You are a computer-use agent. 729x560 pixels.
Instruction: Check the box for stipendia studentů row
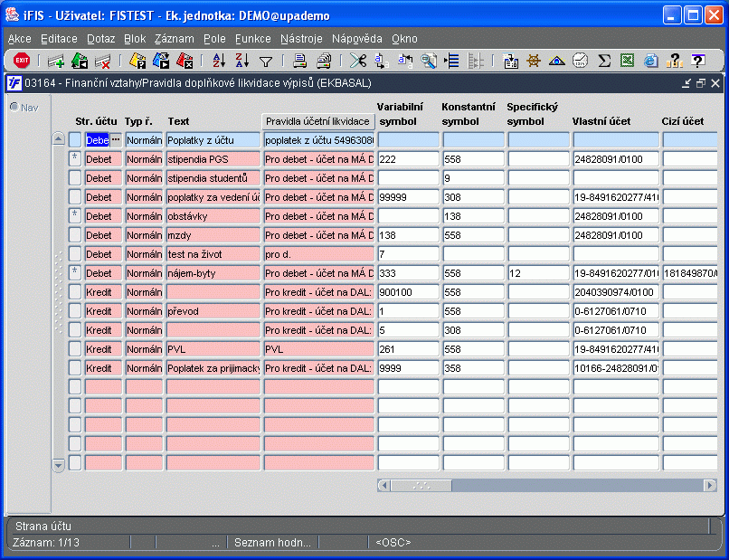(75, 178)
